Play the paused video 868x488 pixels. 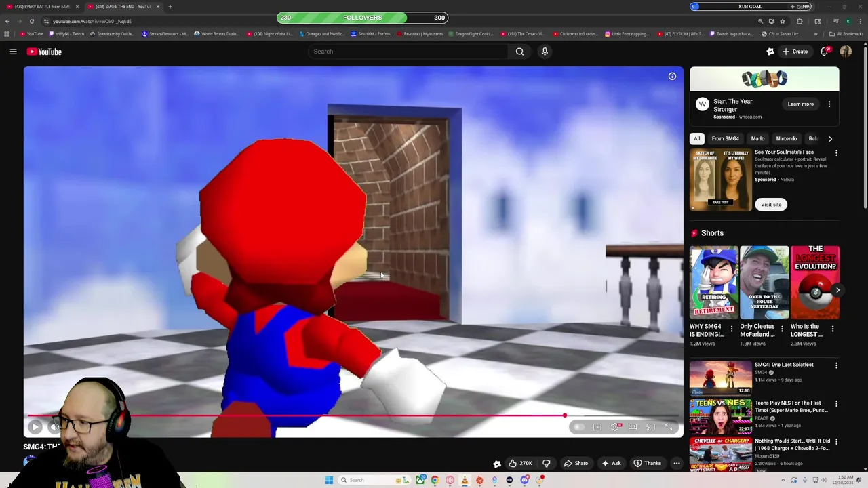(x=35, y=427)
